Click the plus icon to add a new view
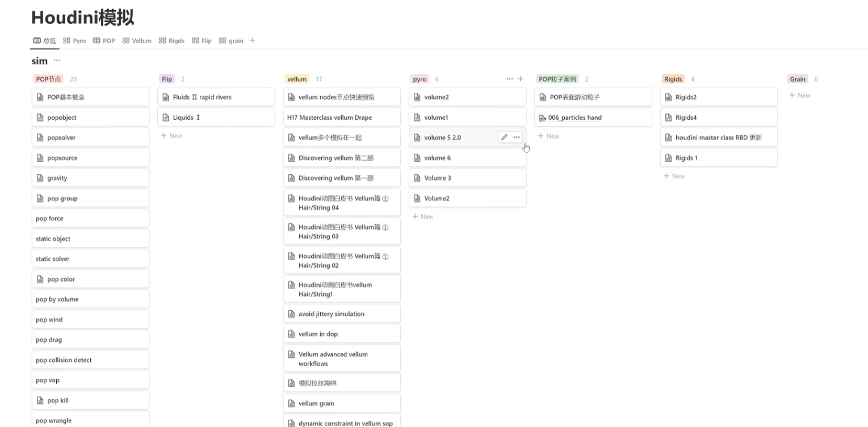 [253, 40]
